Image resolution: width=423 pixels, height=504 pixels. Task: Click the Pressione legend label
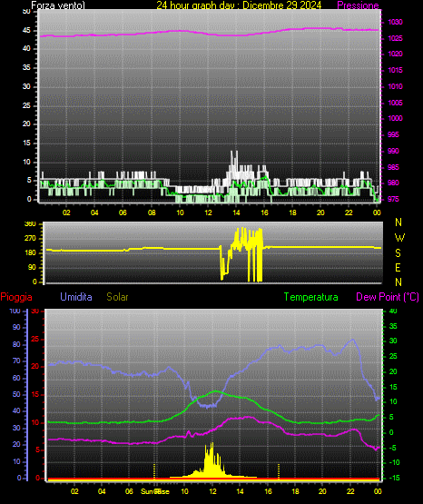(358, 5)
